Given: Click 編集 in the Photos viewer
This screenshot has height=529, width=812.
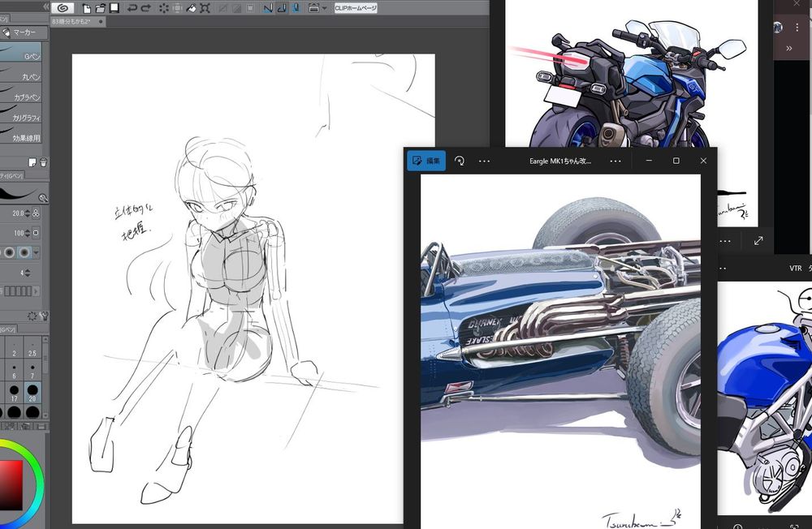Looking at the screenshot, I should pyautogui.click(x=426, y=161).
